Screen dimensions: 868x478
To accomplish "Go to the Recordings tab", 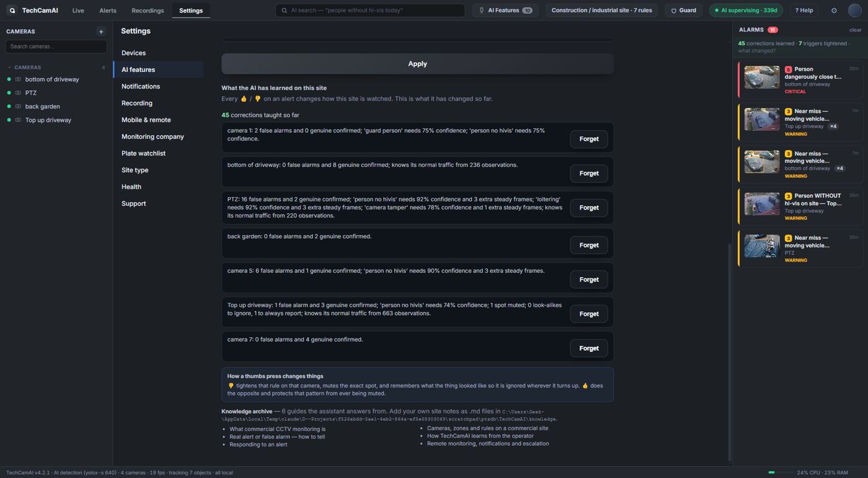I will (x=148, y=11).
